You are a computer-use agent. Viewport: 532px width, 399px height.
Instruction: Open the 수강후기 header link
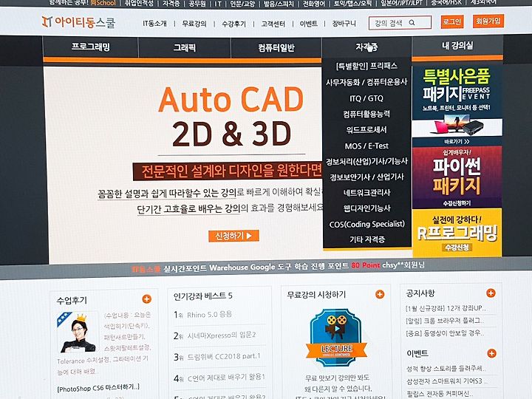coord(233,24)
